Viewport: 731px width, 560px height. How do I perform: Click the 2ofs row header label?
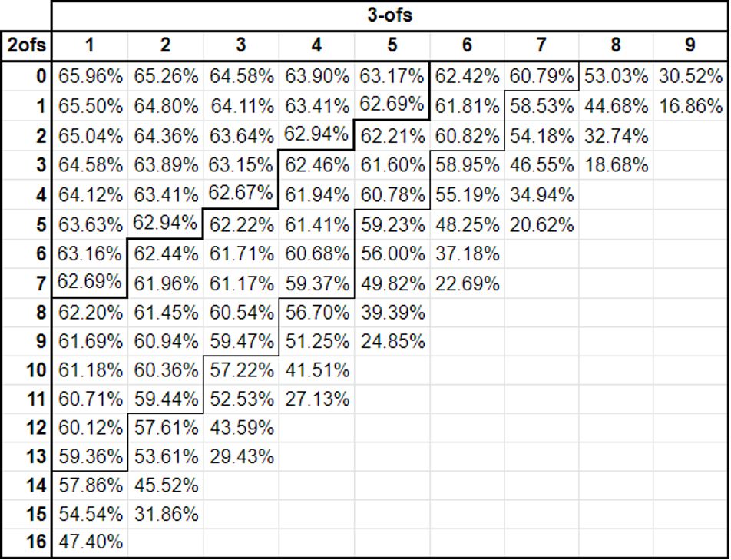[26, 45]
